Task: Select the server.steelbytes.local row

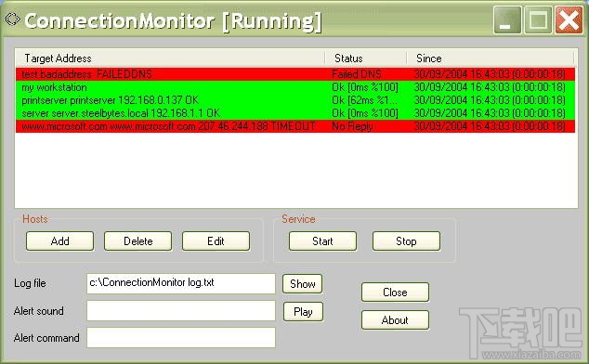Action: click(x=295, y=113)
